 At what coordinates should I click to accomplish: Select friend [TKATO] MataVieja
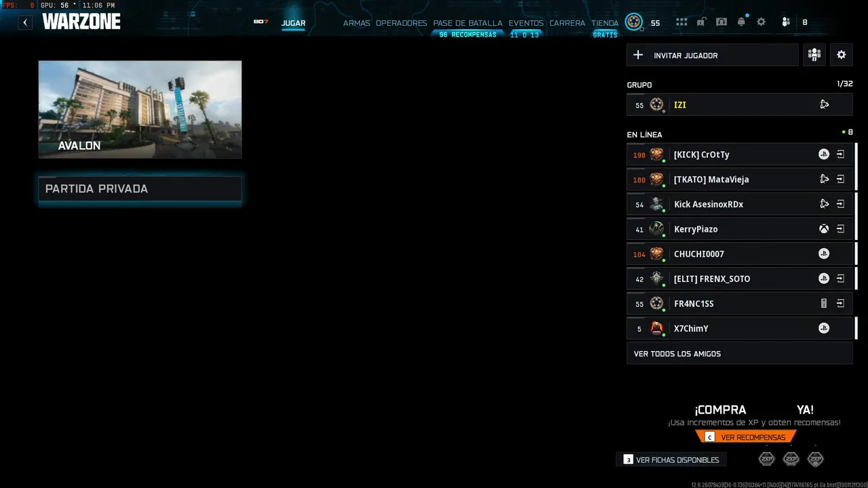click(x=740, y=180)
